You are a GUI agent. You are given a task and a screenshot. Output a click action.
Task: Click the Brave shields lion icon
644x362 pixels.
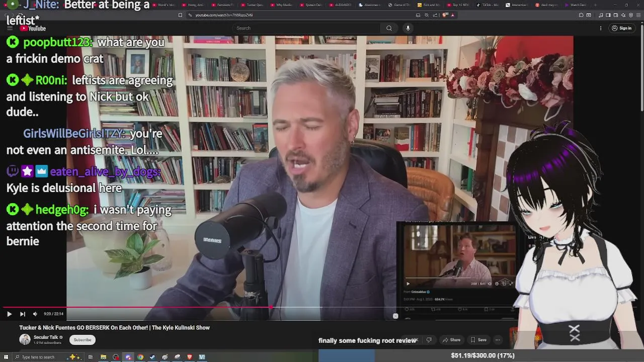445,15
